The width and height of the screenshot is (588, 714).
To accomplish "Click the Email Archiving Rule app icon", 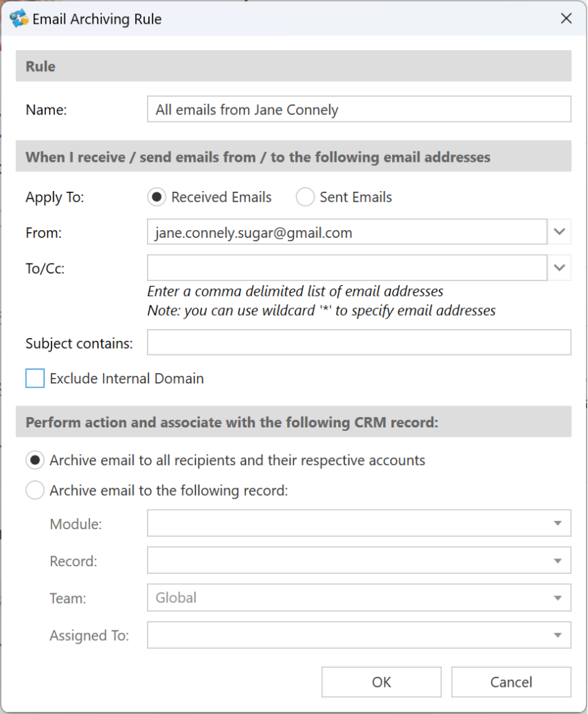I will point(19,19).
